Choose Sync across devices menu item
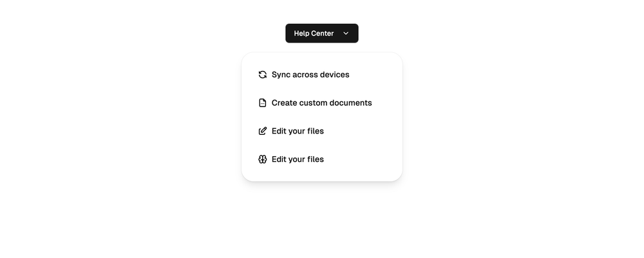The width and height of the screenshot is (644, 258). 322,74
